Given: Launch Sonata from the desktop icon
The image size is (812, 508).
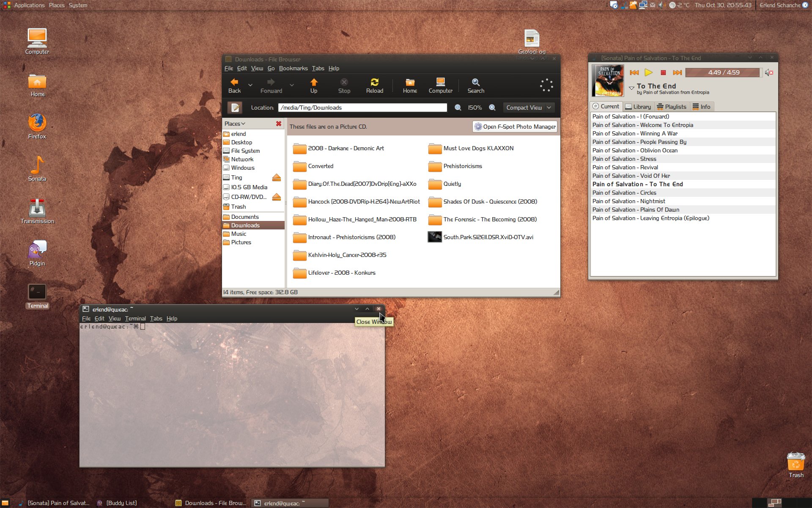Looking at the screenshot, I should point(37,168).
